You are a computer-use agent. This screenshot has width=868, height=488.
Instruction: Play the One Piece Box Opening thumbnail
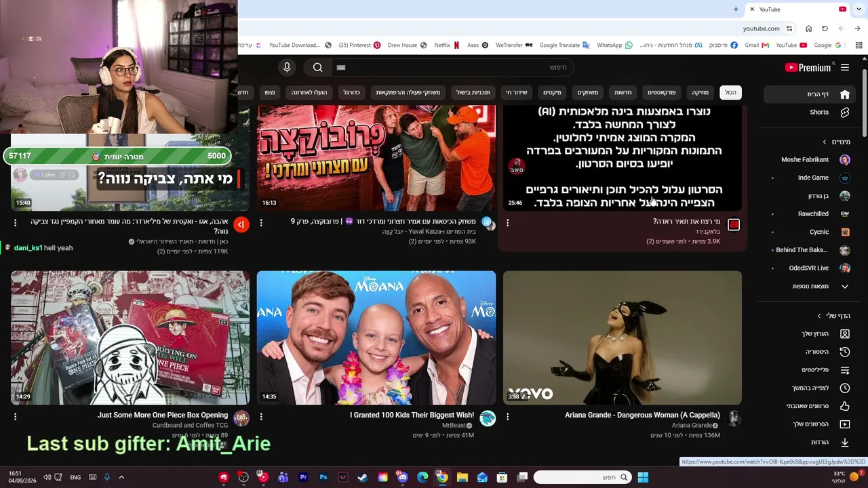[x=130, y=338]
